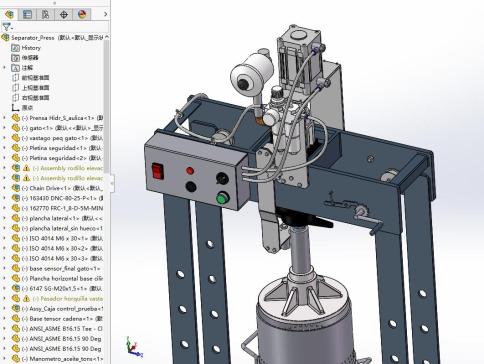
Task: Click the Pasador horquilla part icon
Action: click(x=16, y=299)
